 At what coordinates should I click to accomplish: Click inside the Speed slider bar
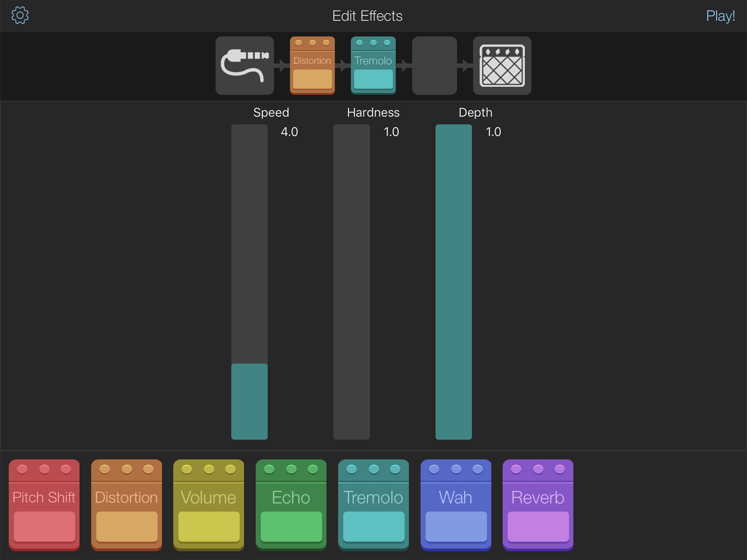(249, 282)
